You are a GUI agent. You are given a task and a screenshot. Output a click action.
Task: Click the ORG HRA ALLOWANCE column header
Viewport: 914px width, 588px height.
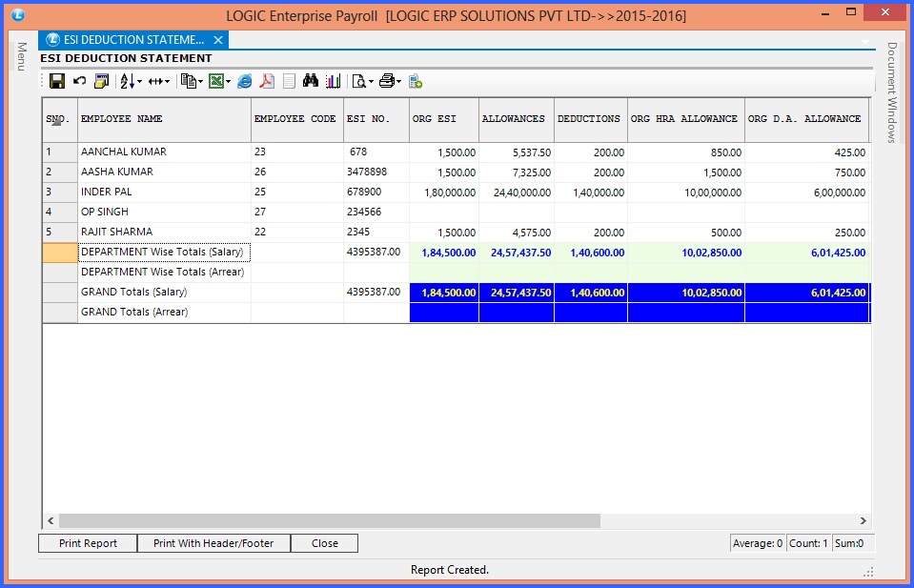(686, 119)
